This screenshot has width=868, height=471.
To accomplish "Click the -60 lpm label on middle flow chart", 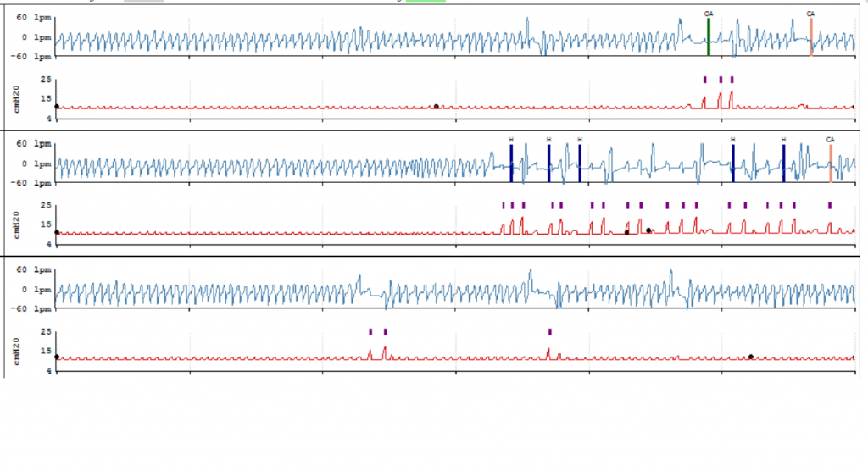I will [x=33, y=183].
